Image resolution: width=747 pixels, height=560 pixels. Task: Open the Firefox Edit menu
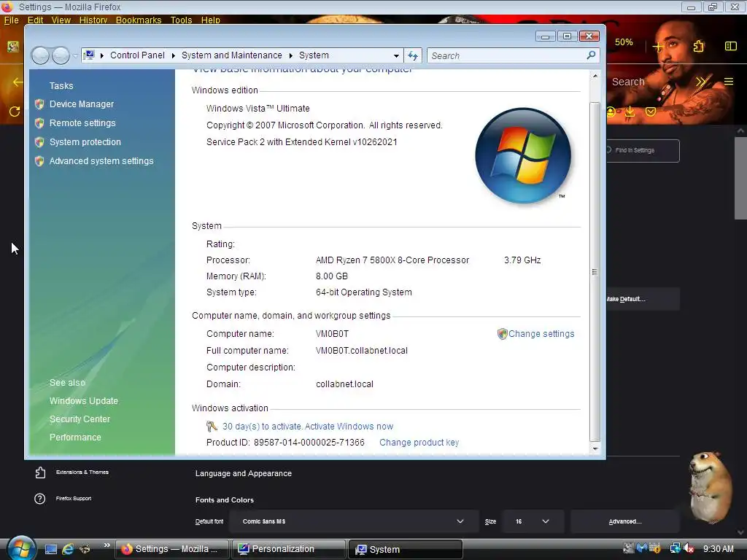coord(35,20)
